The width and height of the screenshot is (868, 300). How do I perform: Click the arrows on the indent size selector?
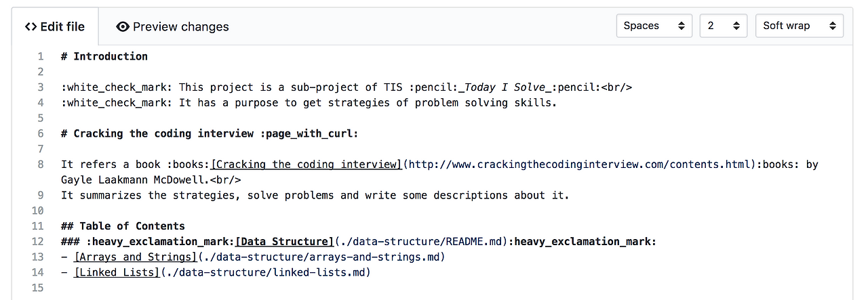(x=736, y=26)
